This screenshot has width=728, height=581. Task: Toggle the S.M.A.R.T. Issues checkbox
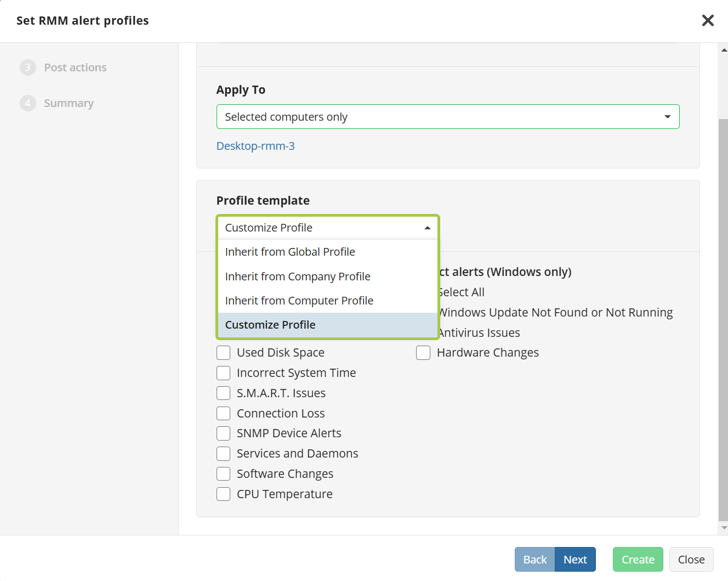tap(224, 393)
